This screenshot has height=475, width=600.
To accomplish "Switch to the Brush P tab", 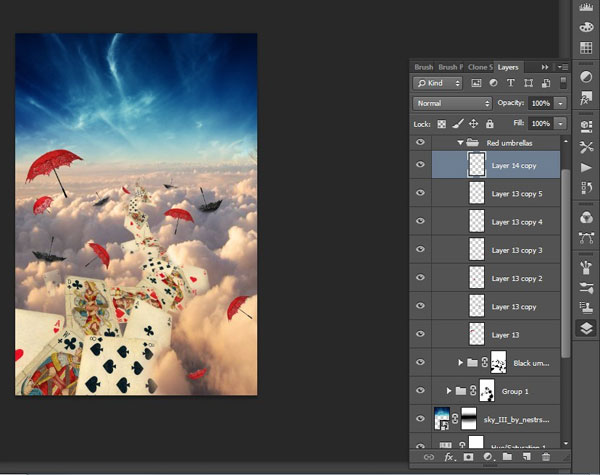I will coord(450,67).
